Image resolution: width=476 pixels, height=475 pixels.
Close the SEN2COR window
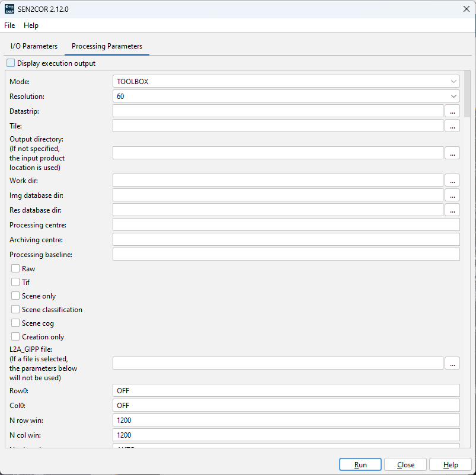click(467, 9)
